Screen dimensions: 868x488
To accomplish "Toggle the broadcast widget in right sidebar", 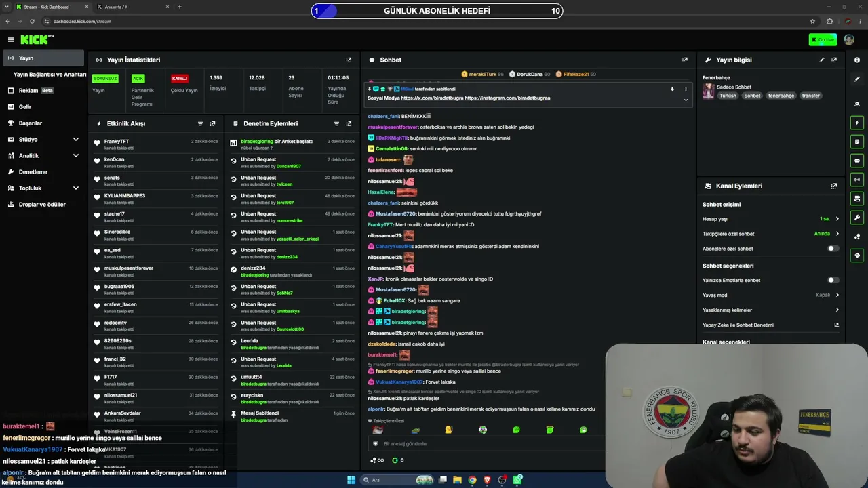I will pyautogui.click(x=857, y=180).
